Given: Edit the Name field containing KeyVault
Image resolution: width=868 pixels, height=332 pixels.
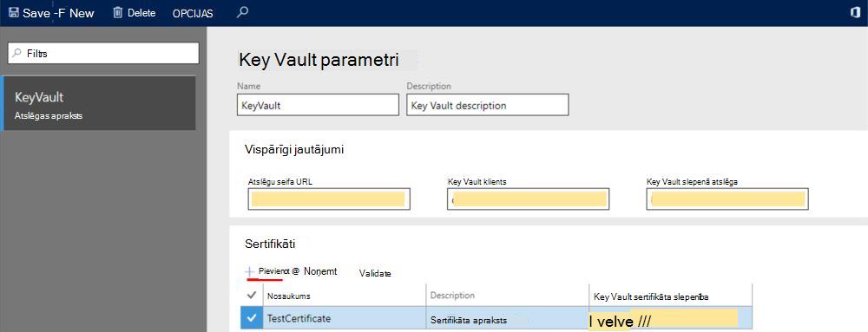Looking at the screenshot, I should pos(318,104).
